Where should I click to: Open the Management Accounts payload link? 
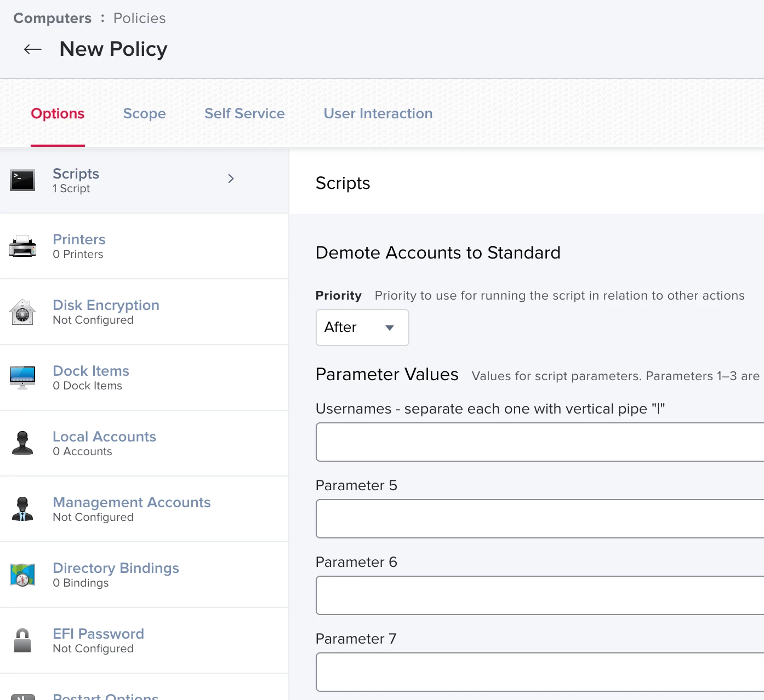pos(132,502)
